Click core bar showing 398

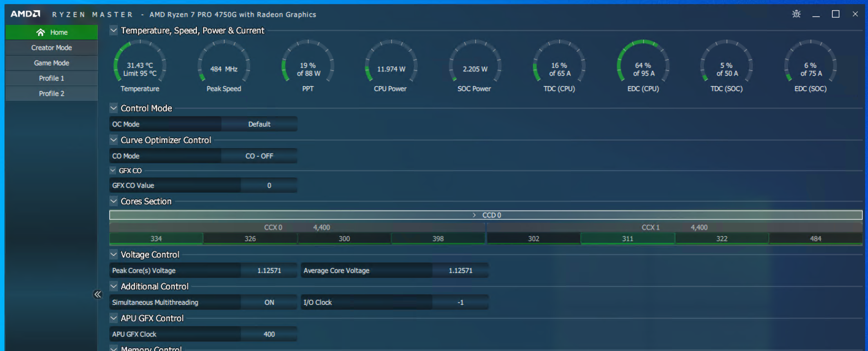point(438,238)
